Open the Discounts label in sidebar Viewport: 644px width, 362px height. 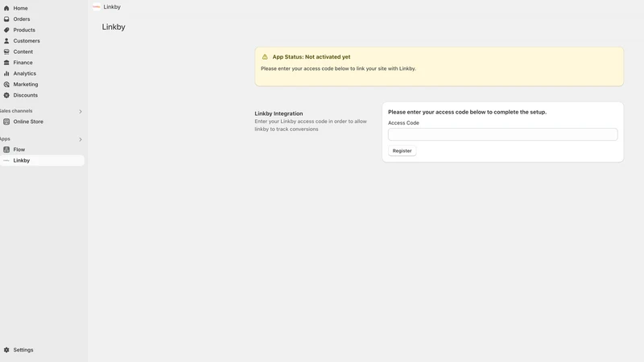[x=26, y=95]
